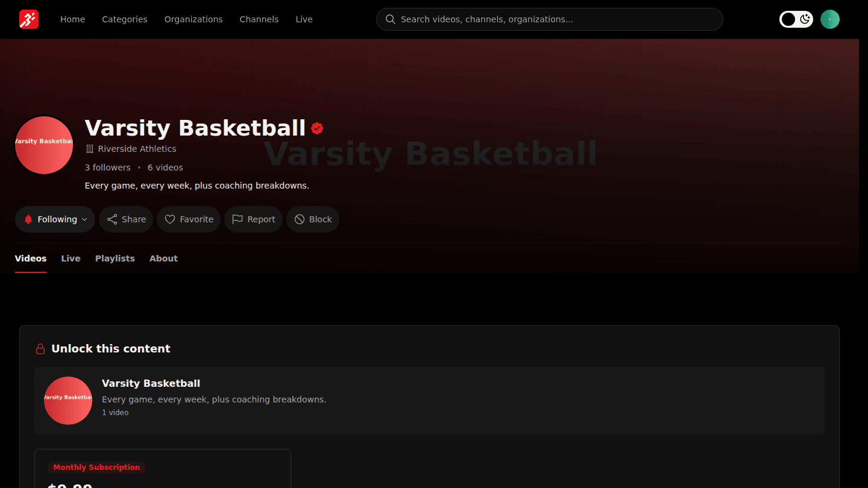
Task: Click Varsity Basketball title in unlock card
Action: coord(151,383)
